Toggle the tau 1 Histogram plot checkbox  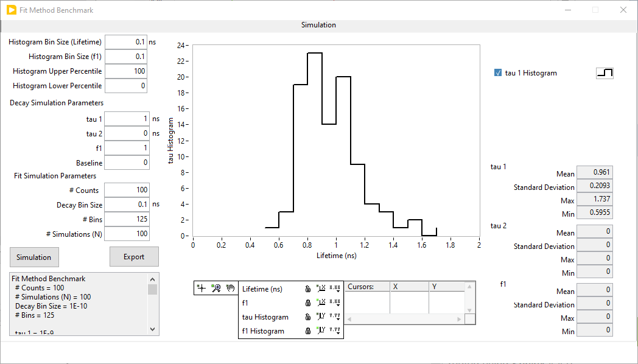pos(497,73)
